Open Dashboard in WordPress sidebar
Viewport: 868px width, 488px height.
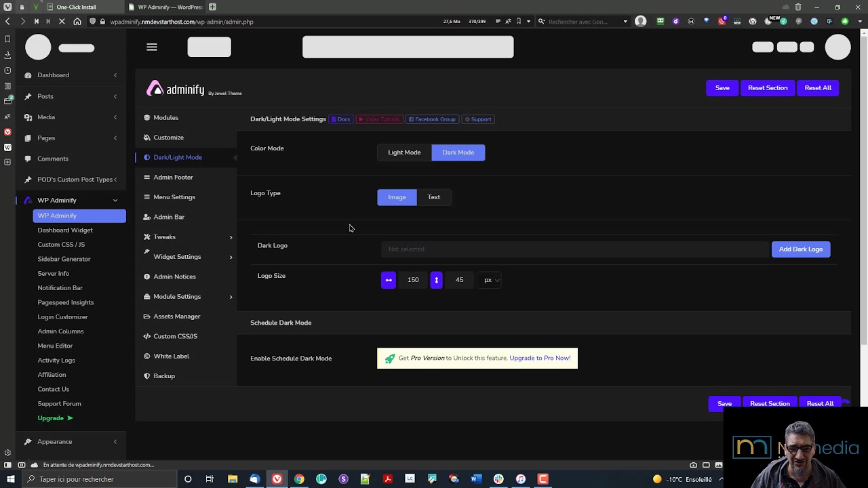[53, 75]
